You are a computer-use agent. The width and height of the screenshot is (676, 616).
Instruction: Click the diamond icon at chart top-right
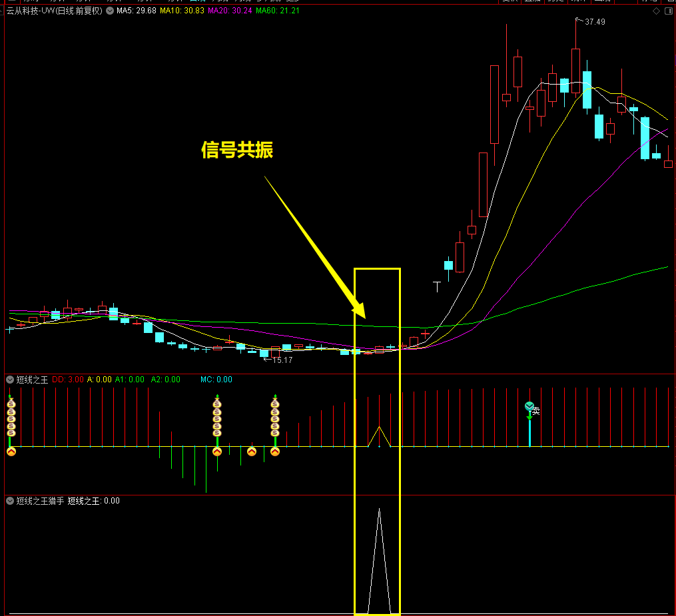(656, 11)
